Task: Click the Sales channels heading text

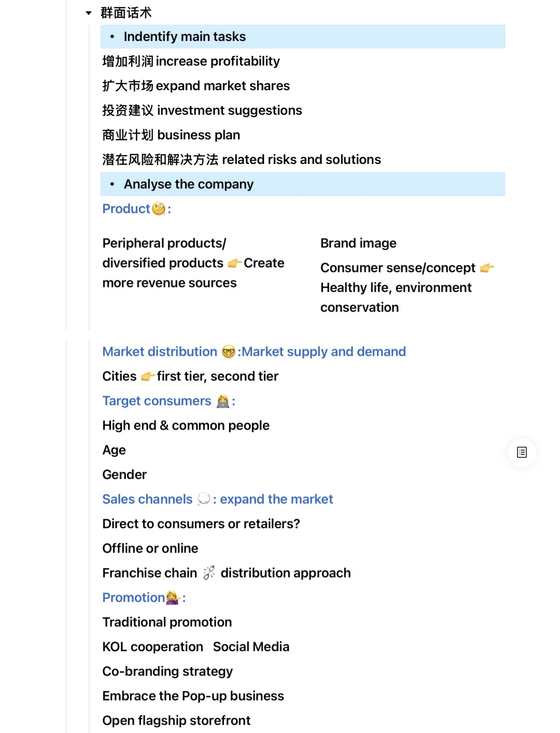Action: (147, 499)
